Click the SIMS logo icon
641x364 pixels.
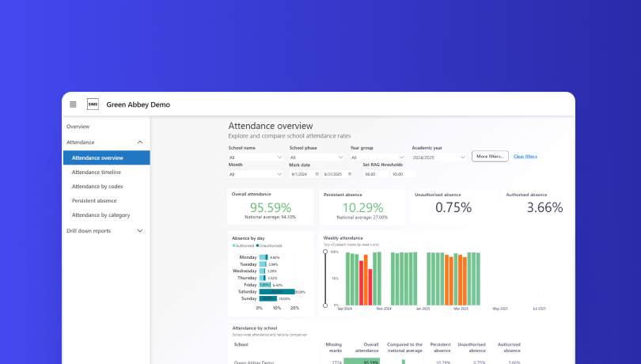[92, 104]
